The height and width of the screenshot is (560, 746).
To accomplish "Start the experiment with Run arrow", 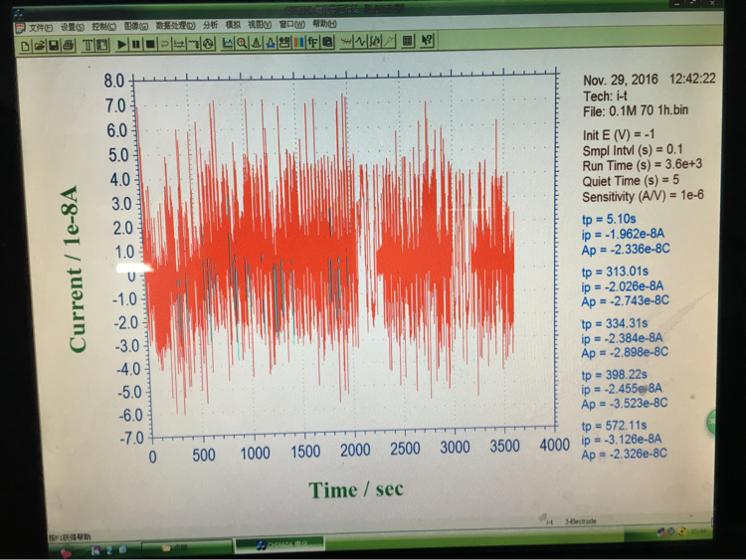I will pos(121,45).
